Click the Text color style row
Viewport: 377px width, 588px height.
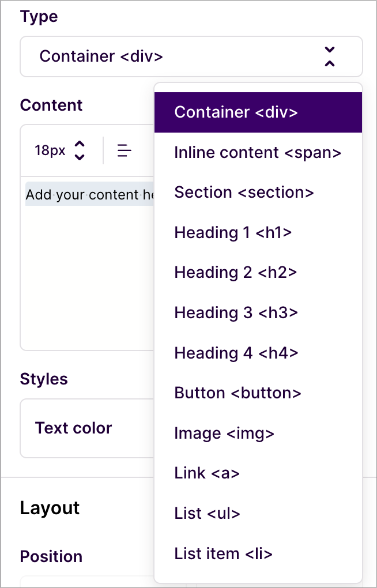tap(88, 428)
